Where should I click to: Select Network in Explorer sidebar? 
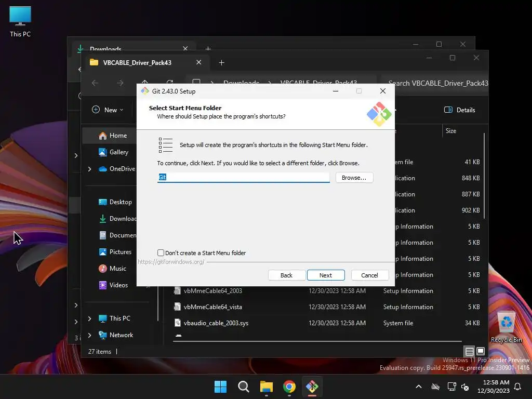[116, 335]
